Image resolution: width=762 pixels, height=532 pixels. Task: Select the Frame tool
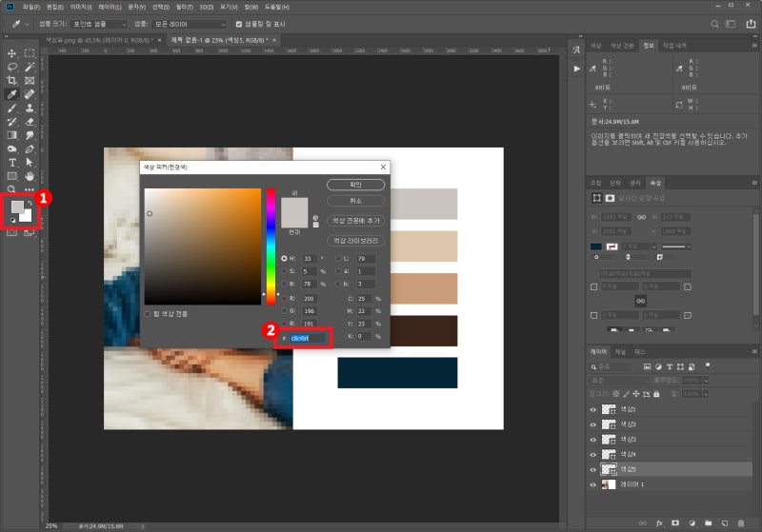click(x=30, y=81)
